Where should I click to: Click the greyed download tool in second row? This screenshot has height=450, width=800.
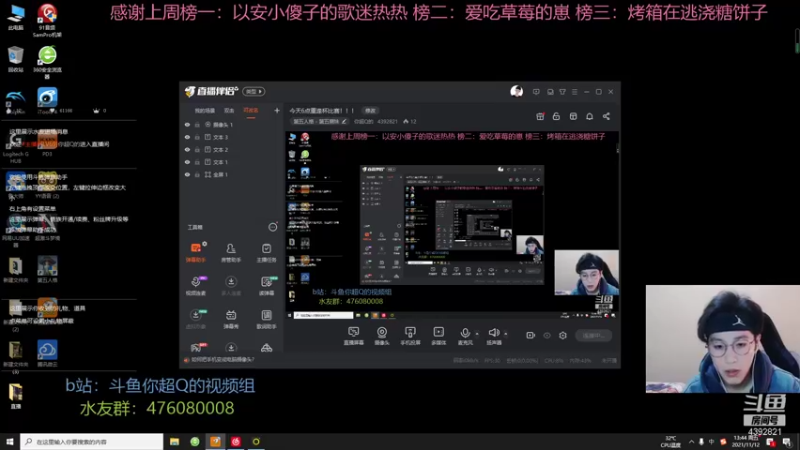[231, 286]
